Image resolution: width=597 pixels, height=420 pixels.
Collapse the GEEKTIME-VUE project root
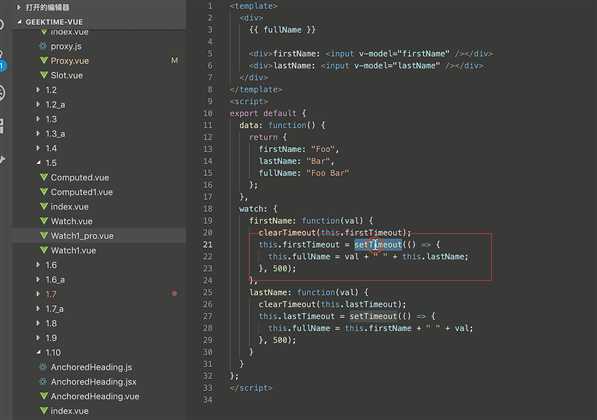[x=19, y=22]
